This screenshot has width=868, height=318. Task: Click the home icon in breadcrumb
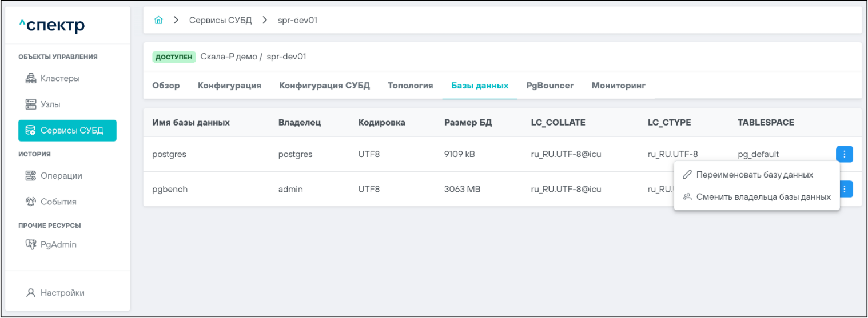(158, 21)
